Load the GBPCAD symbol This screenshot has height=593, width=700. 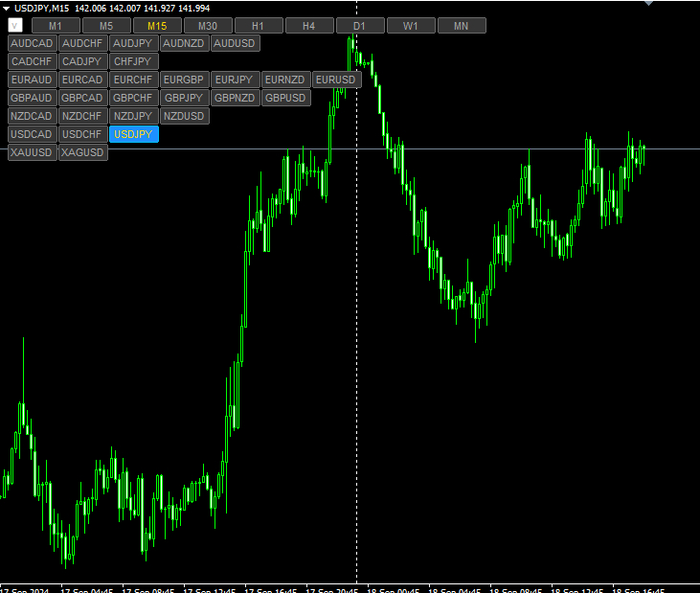click(82, 98)
